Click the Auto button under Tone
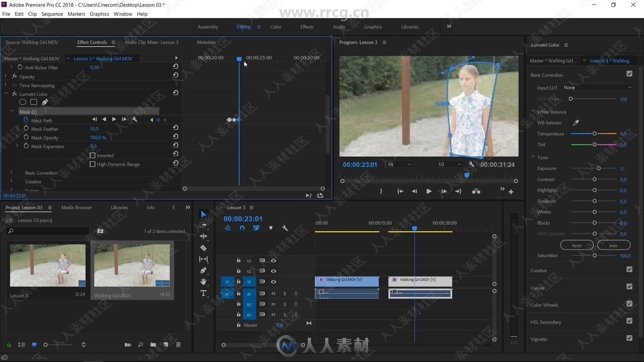The height and width of the screenshot is (362, 644). [x=613, y=245]
